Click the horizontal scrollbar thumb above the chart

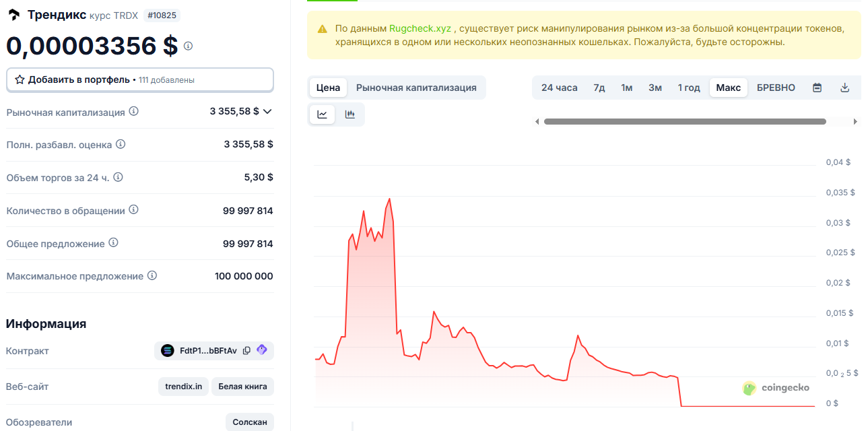[x=685, y=122]
